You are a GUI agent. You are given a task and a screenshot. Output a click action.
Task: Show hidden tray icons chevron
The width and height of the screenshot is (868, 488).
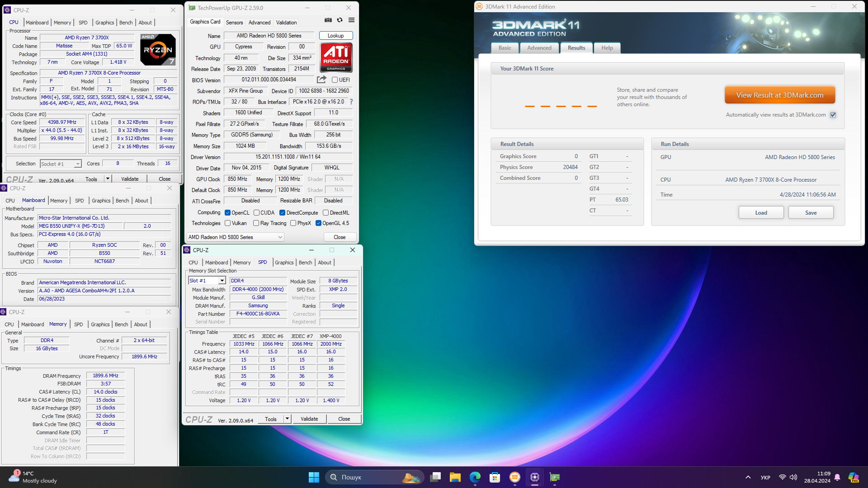pyautogui.click(x=748, y=477)
